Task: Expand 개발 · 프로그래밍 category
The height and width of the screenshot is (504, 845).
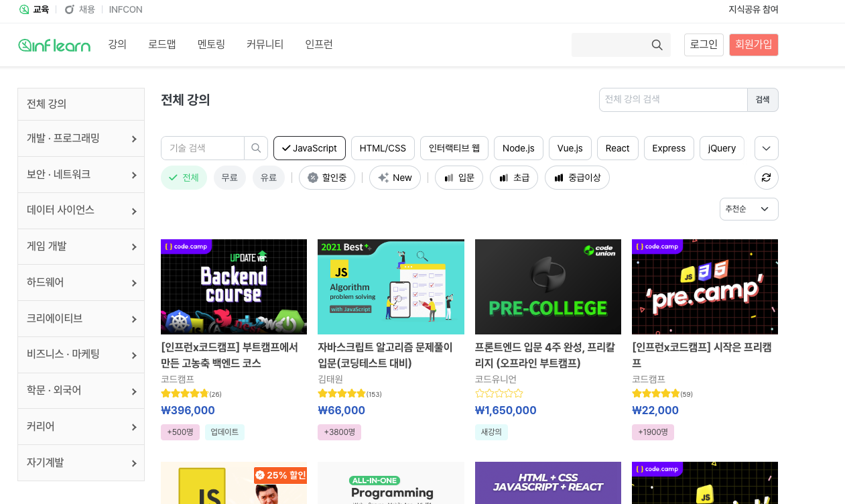Action: click(x=81, y=139)
